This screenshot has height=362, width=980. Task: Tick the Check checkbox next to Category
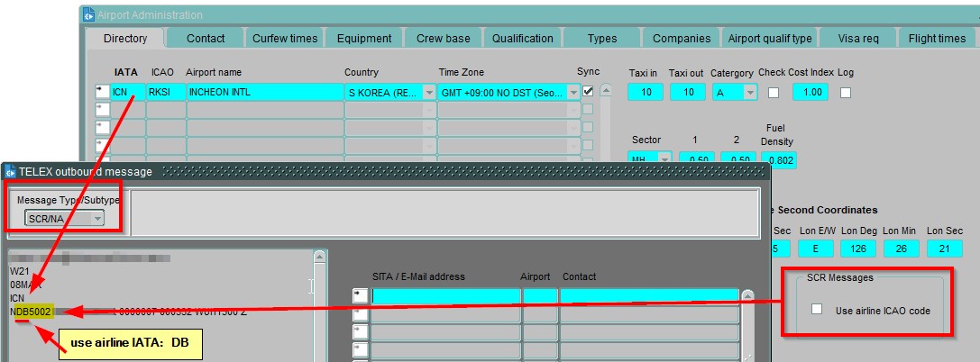(773, 92)
